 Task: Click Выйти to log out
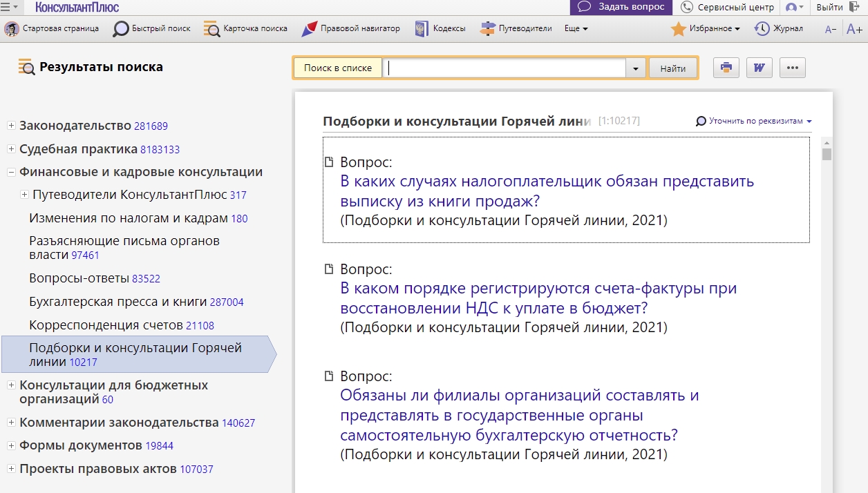829,7
